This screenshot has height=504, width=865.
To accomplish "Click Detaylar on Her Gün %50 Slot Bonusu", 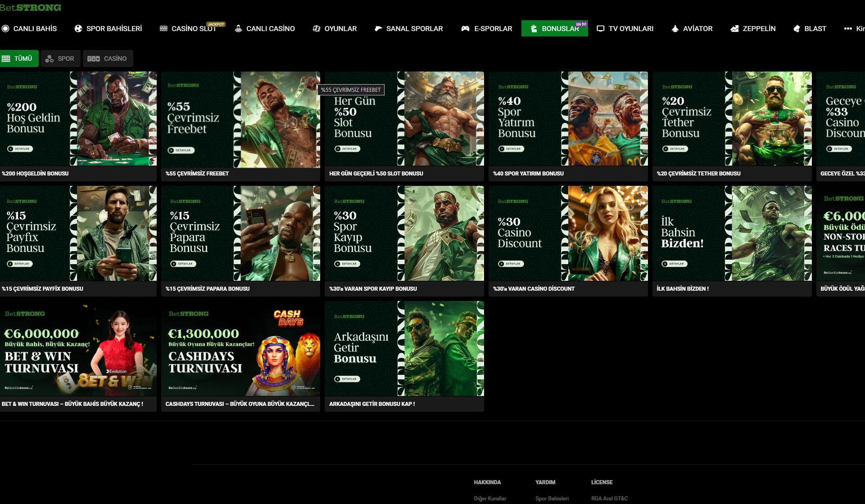I will click(347, 148).
